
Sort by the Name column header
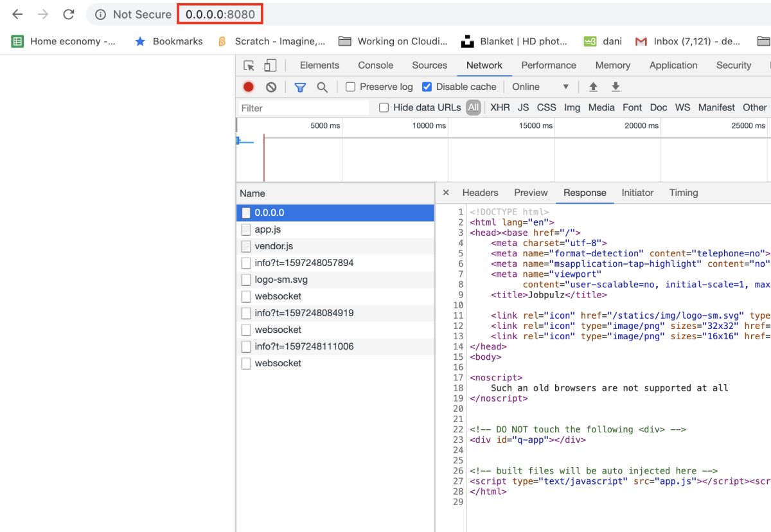pyautogui.click(x=335, y=193)
